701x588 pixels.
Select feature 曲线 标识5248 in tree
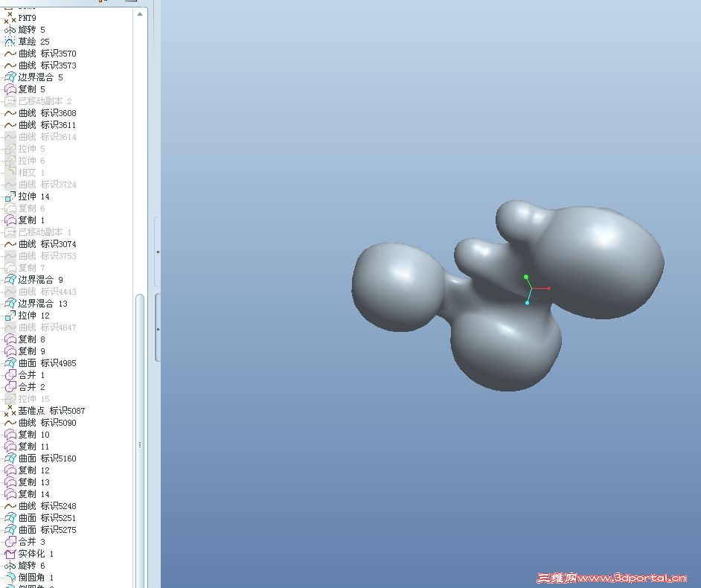(48, 506)
